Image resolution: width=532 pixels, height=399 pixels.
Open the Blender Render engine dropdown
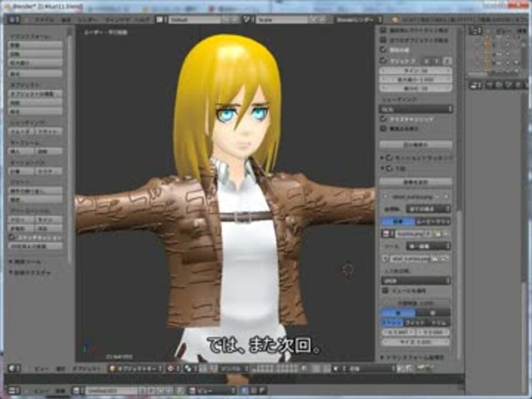[358, 20]
